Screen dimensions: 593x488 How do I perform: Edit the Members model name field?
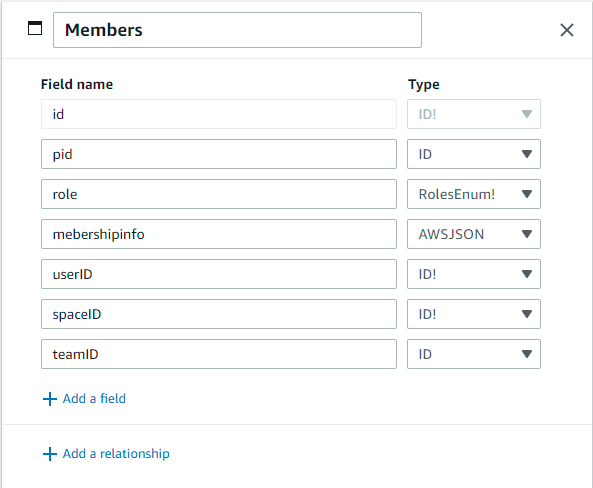237,30
